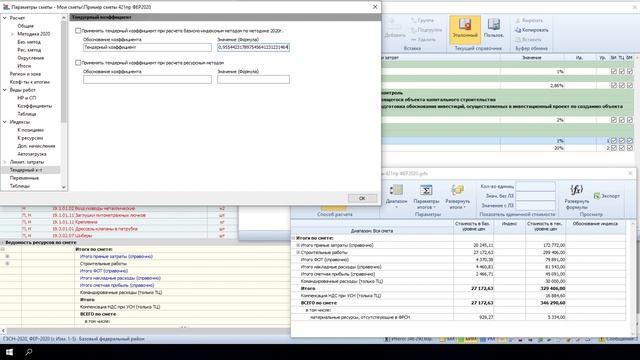Image resolution: width=640 pixels, height=360 pixels.
Task: Collapse the Виды работ tree node
Action: point(4,90)
